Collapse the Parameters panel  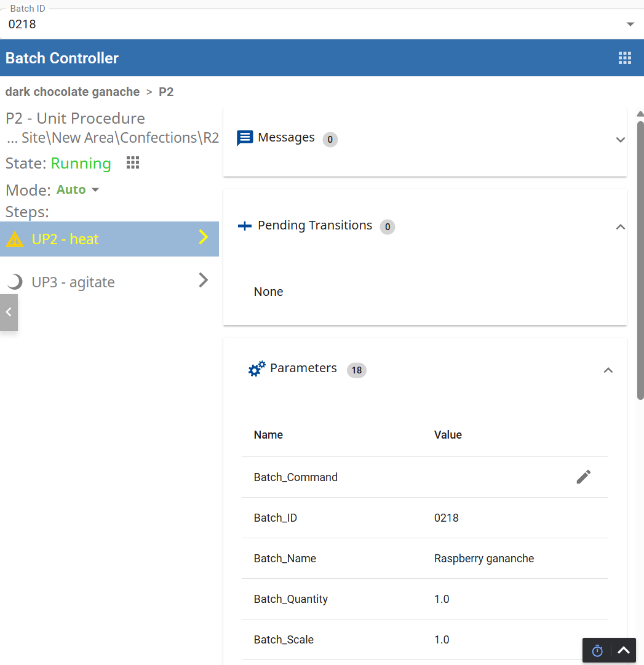tap(608, 370)
